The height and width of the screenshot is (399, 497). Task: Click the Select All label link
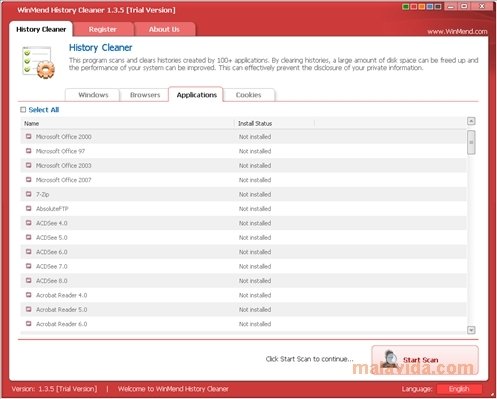point(44,110)
